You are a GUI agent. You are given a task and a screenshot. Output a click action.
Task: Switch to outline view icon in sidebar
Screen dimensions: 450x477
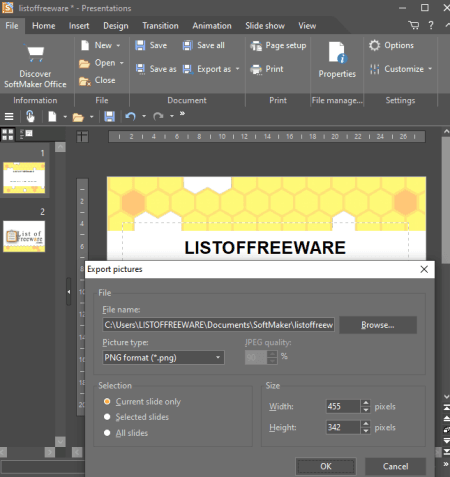coord(26,134)
